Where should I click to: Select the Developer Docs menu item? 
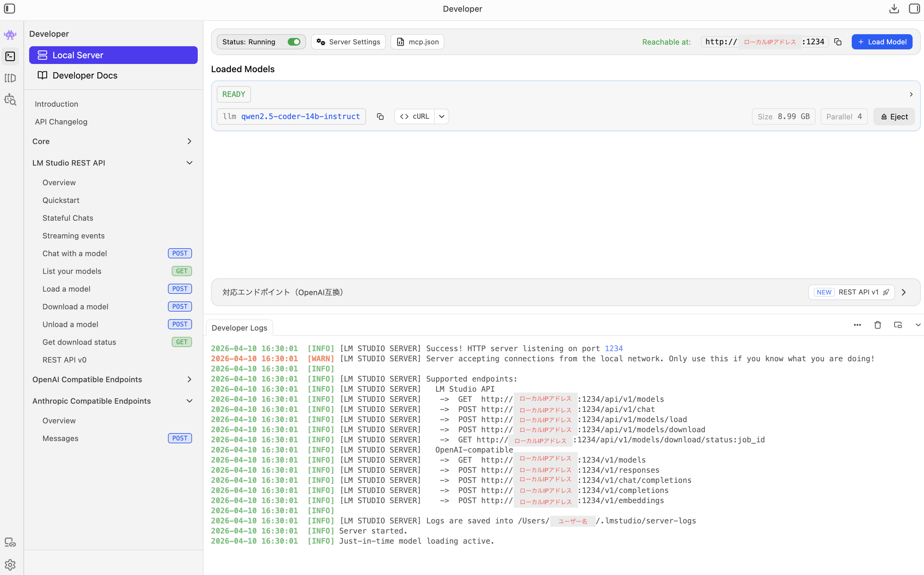tap(85, 75)
